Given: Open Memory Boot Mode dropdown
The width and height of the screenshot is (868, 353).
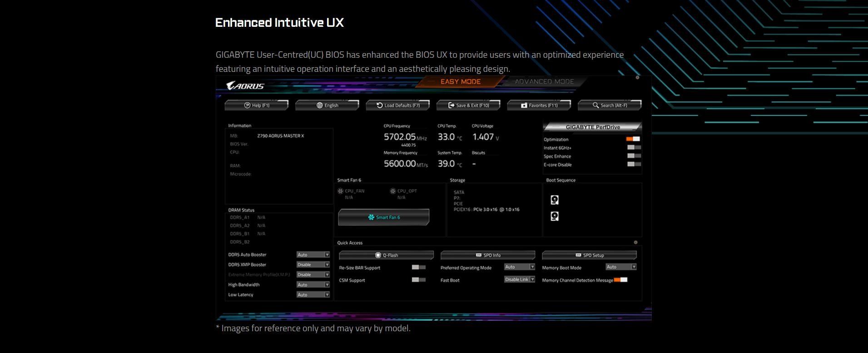Looking at the screenshot, I should (x=621, y=267).
